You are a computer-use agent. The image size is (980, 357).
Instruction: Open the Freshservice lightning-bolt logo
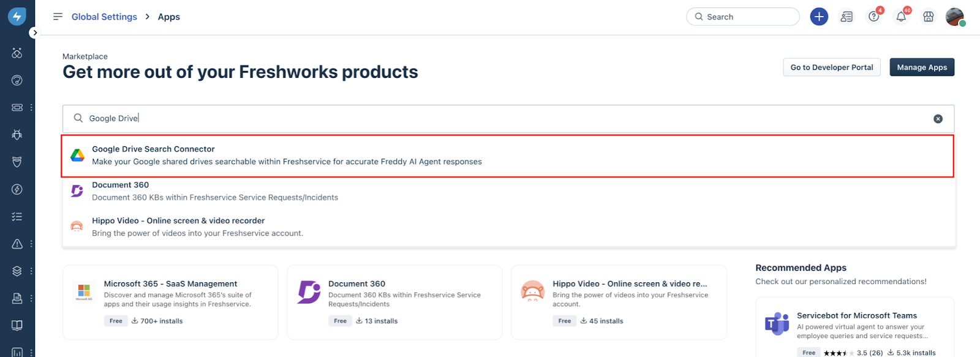17,17
